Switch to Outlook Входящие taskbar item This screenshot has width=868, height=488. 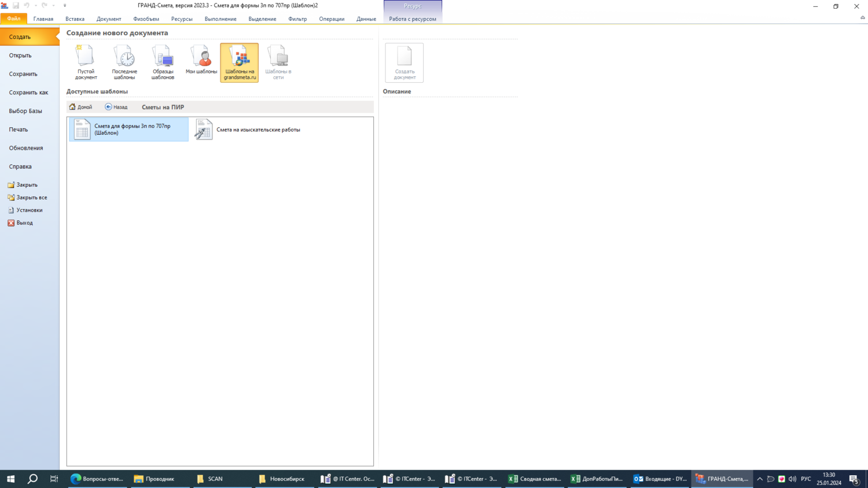(x=660, y=479)
